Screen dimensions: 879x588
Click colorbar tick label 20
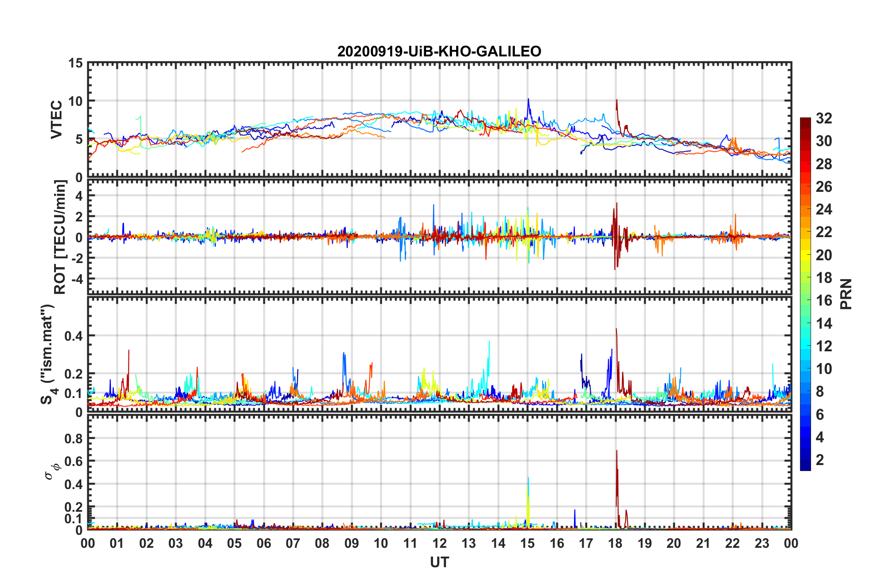[x=824, y=255]
